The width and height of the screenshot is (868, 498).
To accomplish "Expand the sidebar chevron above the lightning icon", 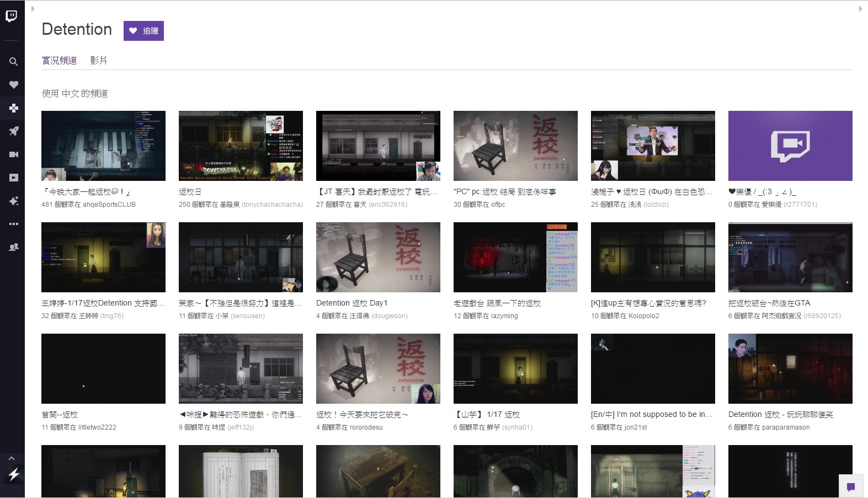I will click(12, 458).
